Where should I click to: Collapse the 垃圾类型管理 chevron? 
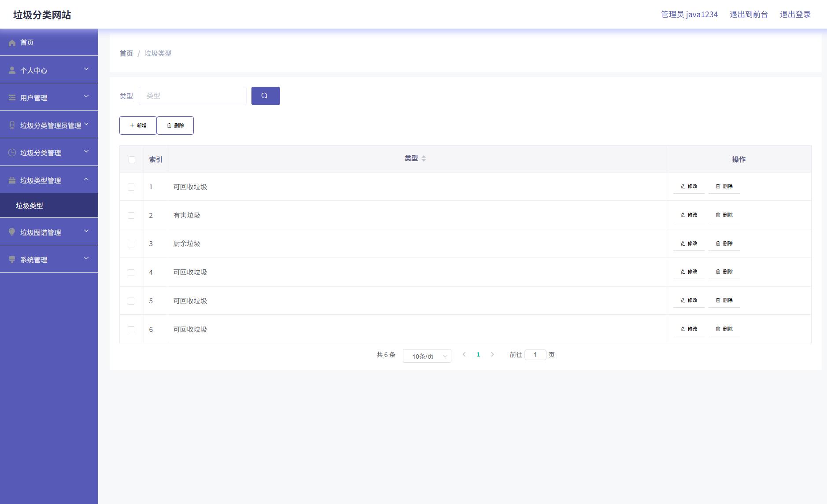pos(86,179)
